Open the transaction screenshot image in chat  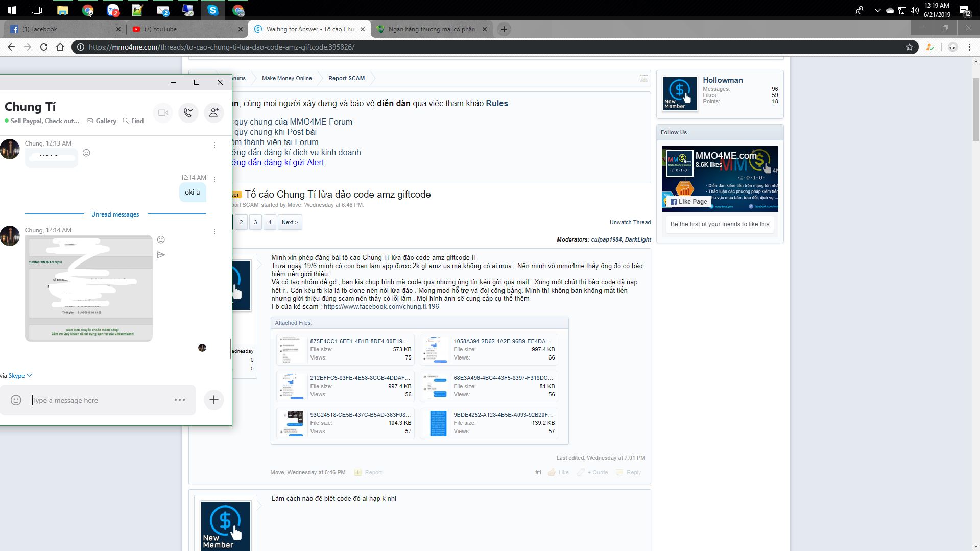pos(89,288)
